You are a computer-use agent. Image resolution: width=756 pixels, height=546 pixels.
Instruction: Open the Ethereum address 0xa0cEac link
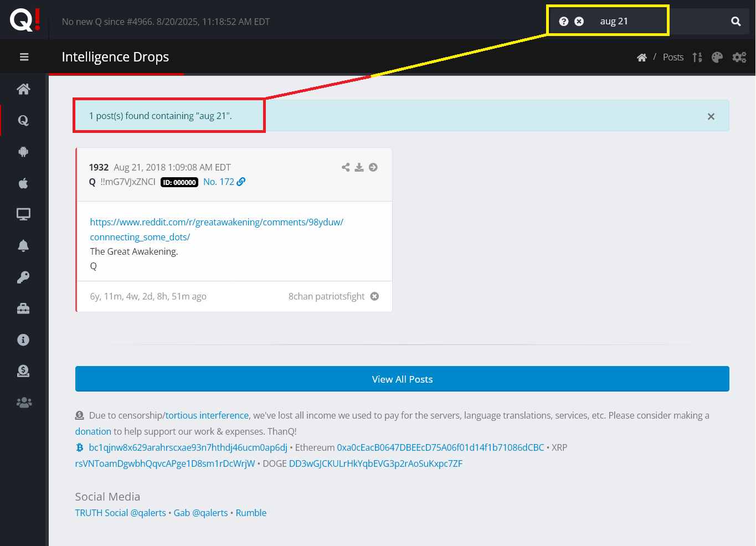[440, 447]
